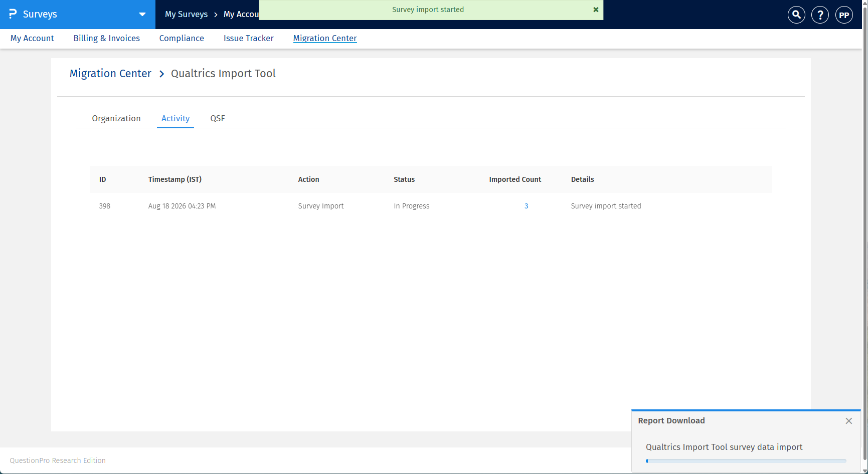
Task: Click timestamp Aug 18 2026 04:23 PM
Action: [x=182, y=206]
